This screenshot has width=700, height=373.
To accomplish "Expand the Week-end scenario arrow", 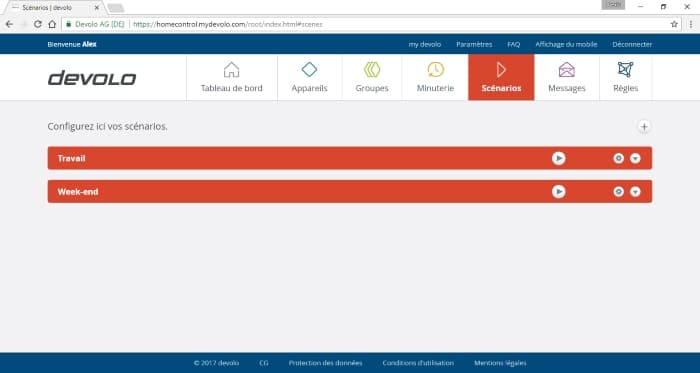I will click(635, 191).
